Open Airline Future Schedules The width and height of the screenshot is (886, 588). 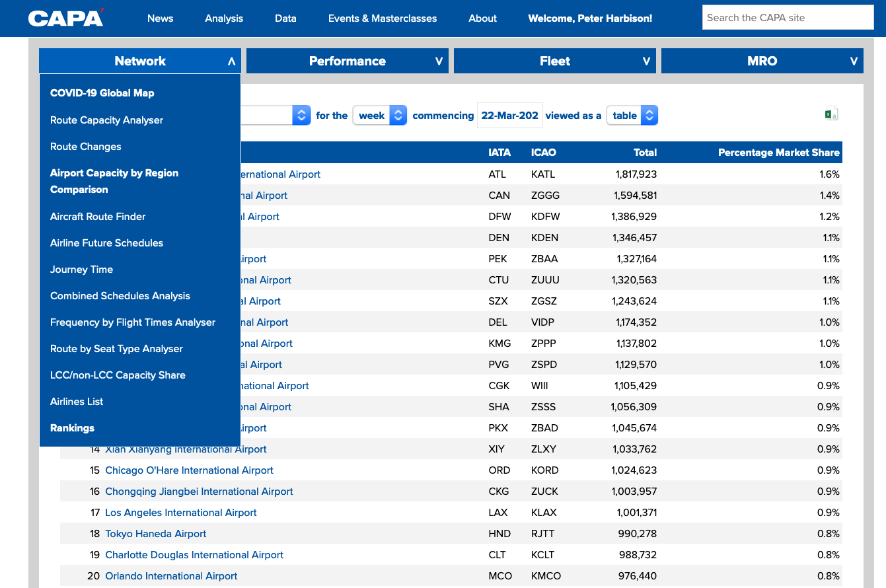(x=106, y=242)
